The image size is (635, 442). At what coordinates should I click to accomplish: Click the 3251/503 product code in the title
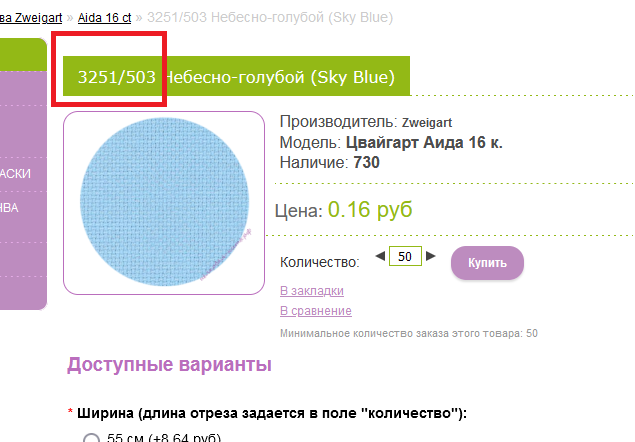[117, 77]
